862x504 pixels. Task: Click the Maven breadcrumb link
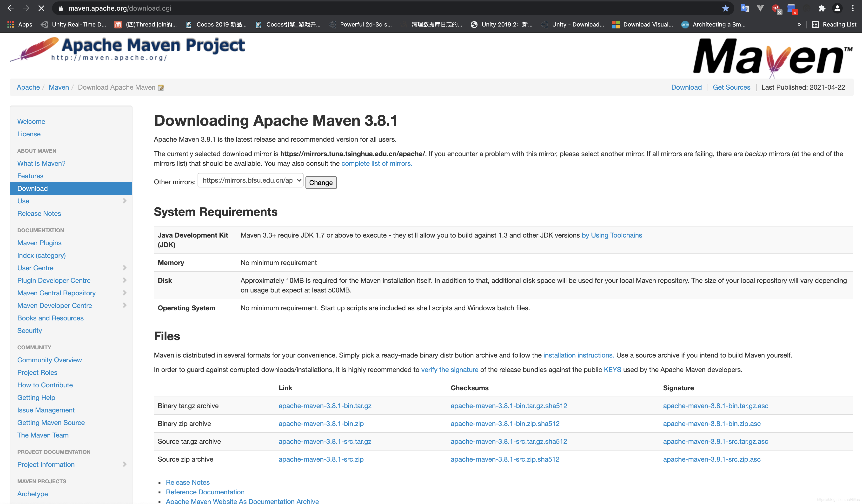pyautogui.click(x=59, y=87)
